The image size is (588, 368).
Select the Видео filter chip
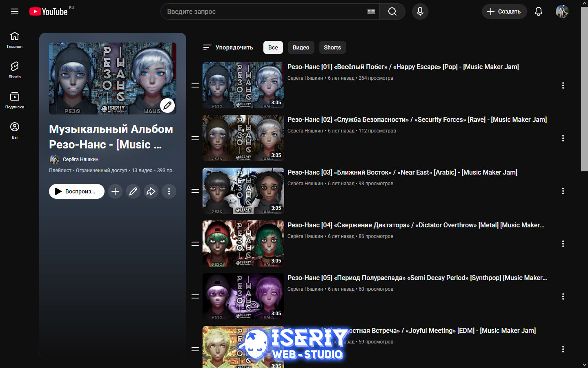(301, 47)
